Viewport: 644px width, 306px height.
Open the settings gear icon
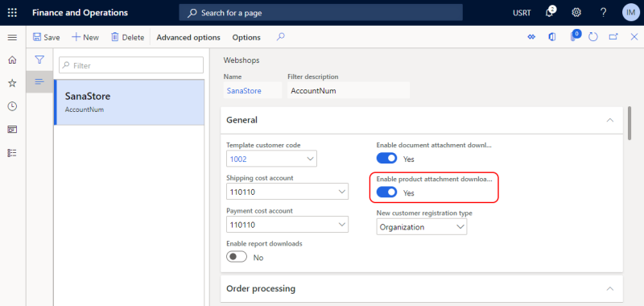coord(576,13)
